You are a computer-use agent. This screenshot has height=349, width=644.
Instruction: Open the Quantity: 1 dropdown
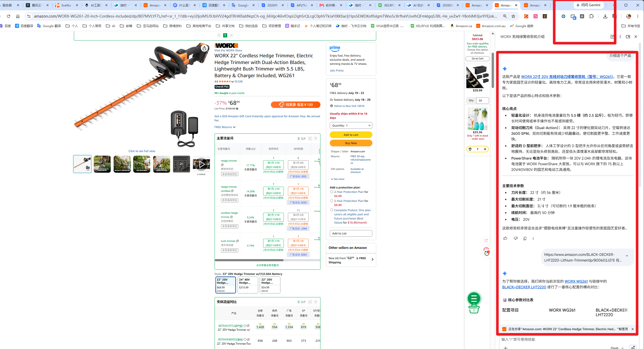[x=351, y=125]
